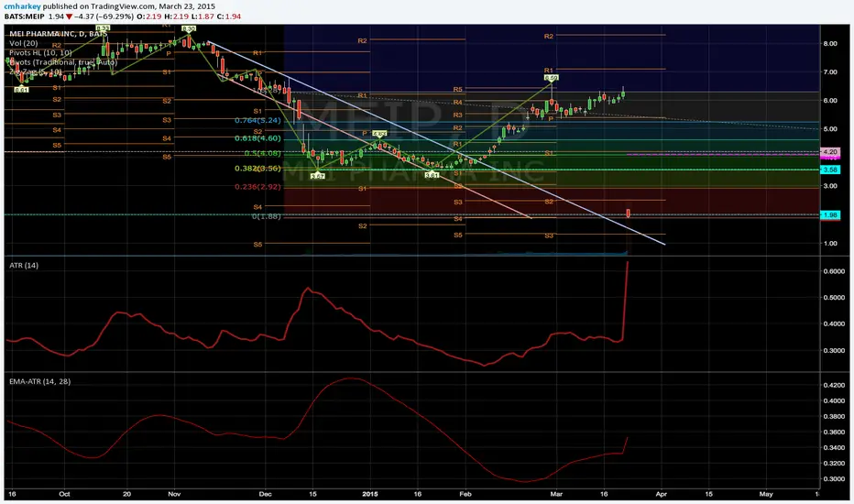Click the 7.00 price axis label
The height and width of the screenshot is (504, 854).
click(x=830, y=71)
